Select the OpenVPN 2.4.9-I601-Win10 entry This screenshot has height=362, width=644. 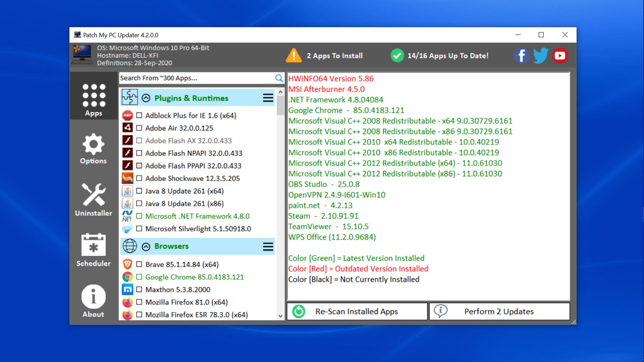point(337,194)
